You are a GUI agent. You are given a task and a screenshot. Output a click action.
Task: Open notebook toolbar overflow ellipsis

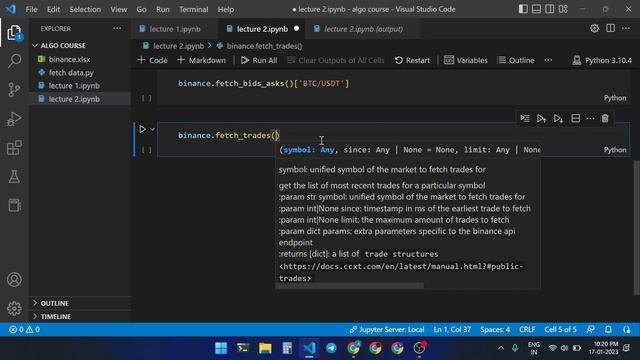[x=548, y=60]
